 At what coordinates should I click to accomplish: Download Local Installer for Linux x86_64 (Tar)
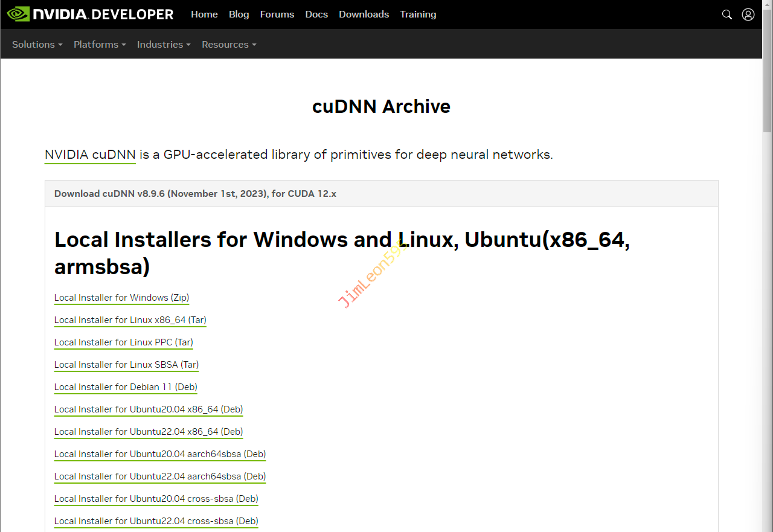pos(130,320)
